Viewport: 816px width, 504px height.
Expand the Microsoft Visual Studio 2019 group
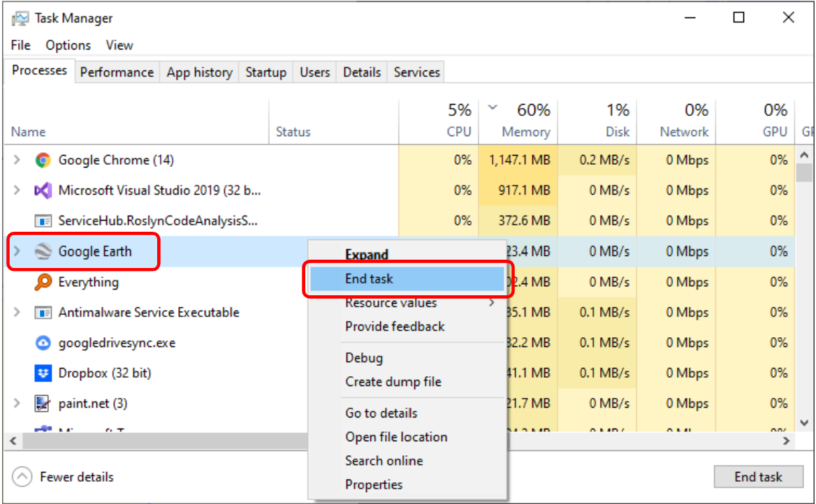(17, 191)
